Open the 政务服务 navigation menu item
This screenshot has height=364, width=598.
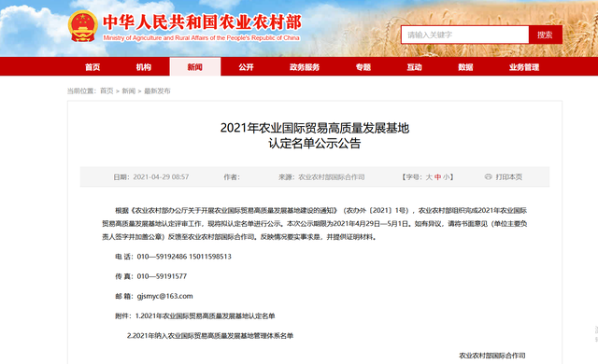(x=305, y=67)
